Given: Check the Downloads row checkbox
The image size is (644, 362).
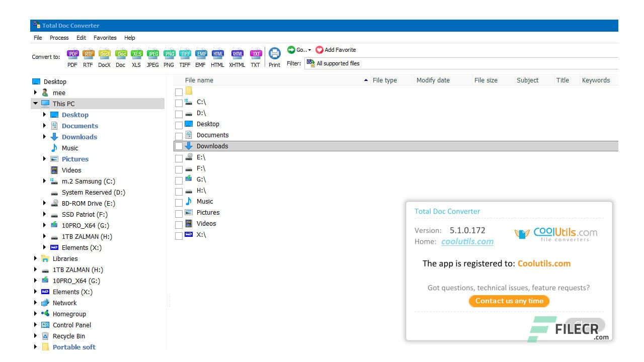Looking at the screenshot, I should (x=179, y=146).
